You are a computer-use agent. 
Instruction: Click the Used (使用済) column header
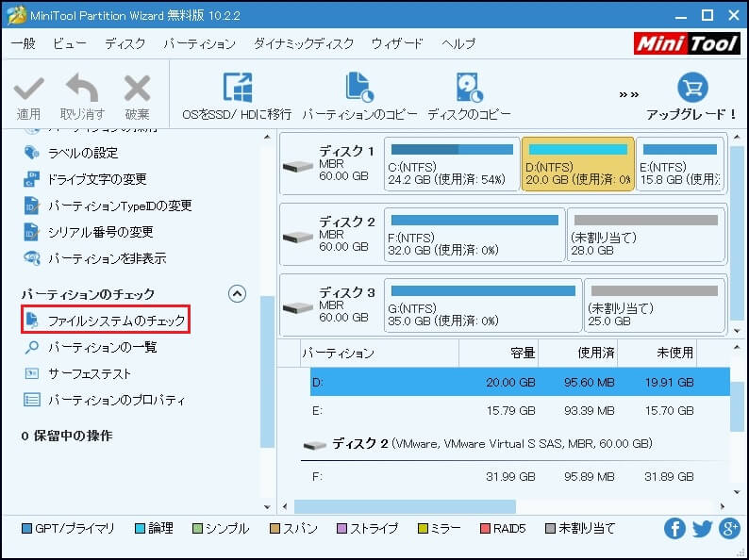pyautogui.click(x=578, y=353)
